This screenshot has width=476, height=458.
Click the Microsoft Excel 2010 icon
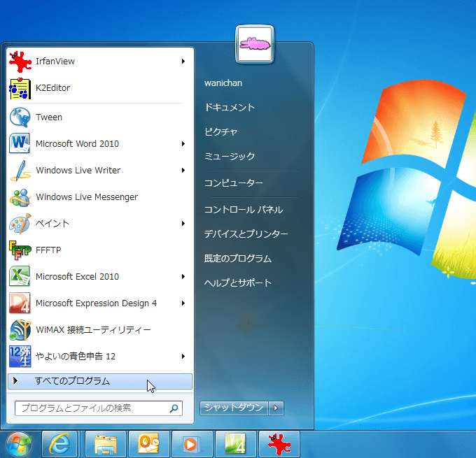(x=20, y=276)
